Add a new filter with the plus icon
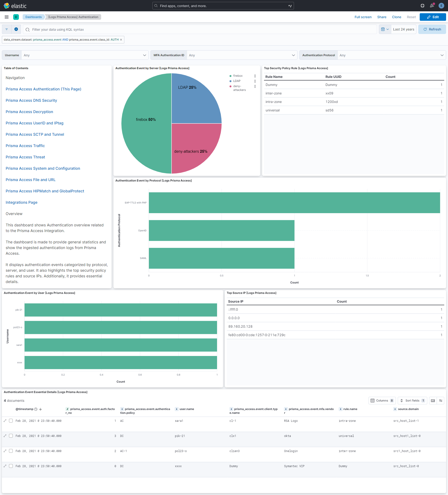Viewport: 448px width, 495px height. point(16,29)
